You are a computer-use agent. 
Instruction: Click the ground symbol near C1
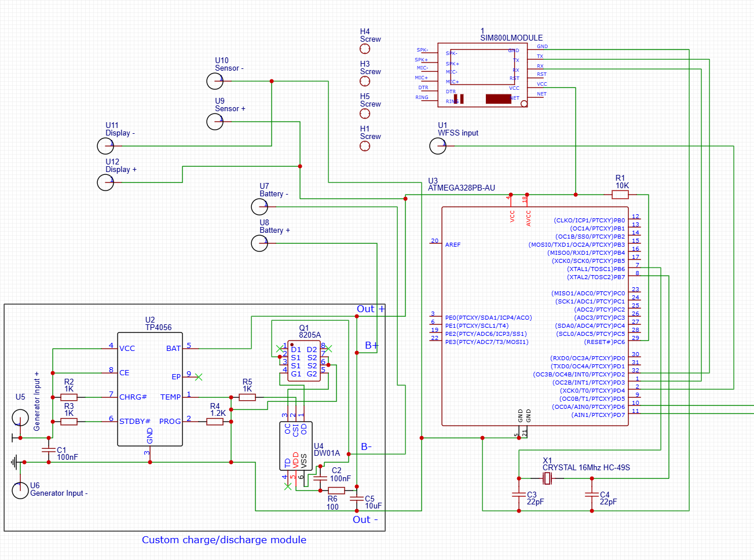(14, 462)
